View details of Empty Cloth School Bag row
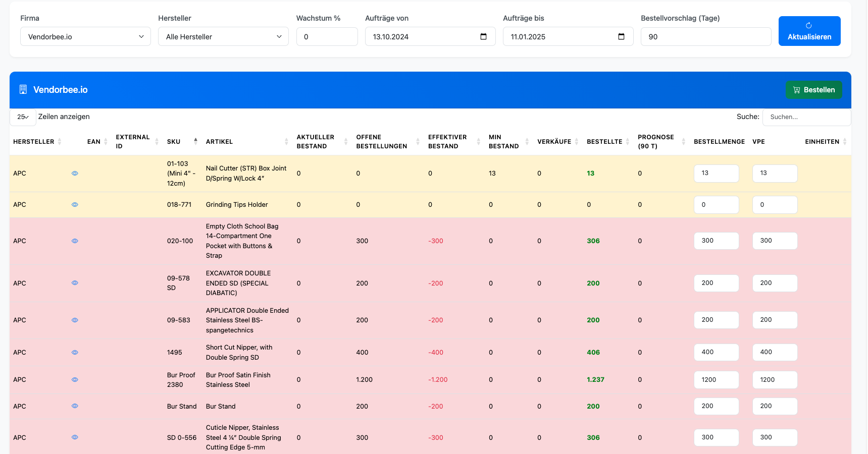The width and height of the screenshot is (868, 454). (75, 241)
